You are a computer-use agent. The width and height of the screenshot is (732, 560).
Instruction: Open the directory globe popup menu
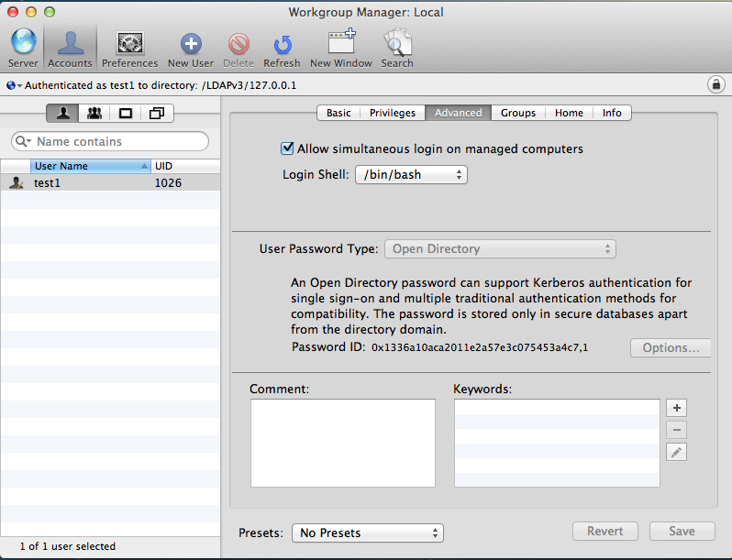pyautogui.click(x=14, y=85)
